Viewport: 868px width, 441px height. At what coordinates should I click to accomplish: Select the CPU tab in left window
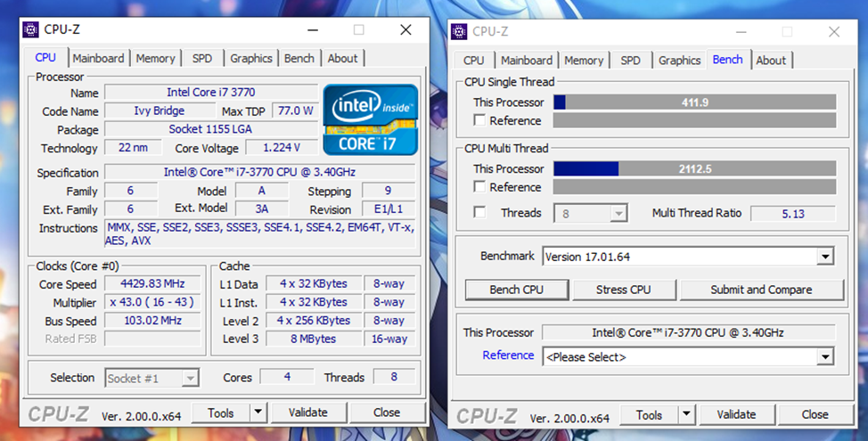click(x=45, y=58)
